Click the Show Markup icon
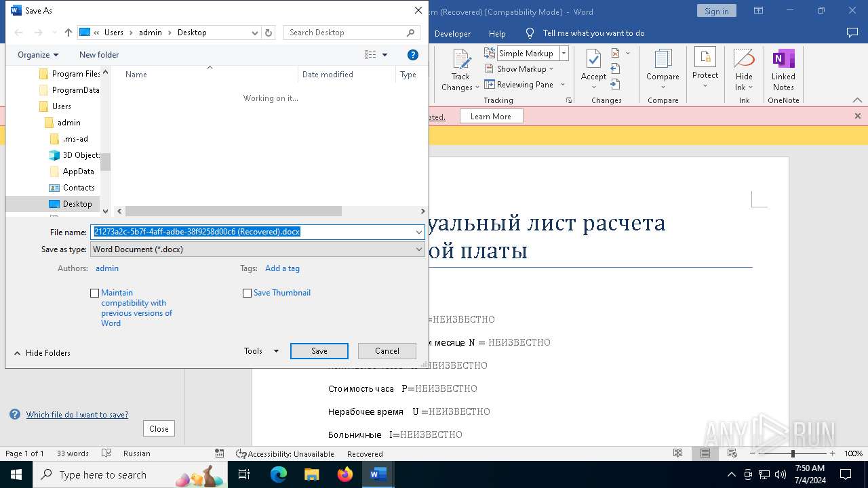Viewport: 868px width, 488px height. [490, 68]
